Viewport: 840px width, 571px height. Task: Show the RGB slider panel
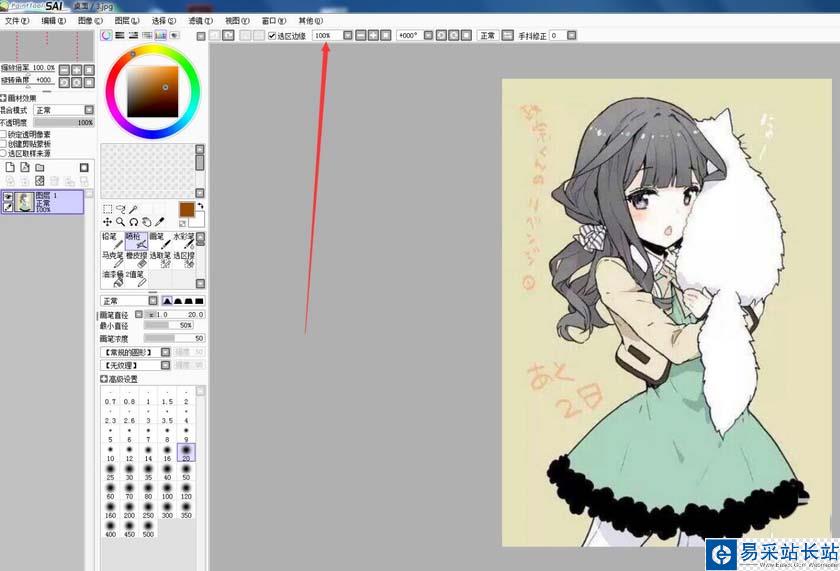(120, 35)
